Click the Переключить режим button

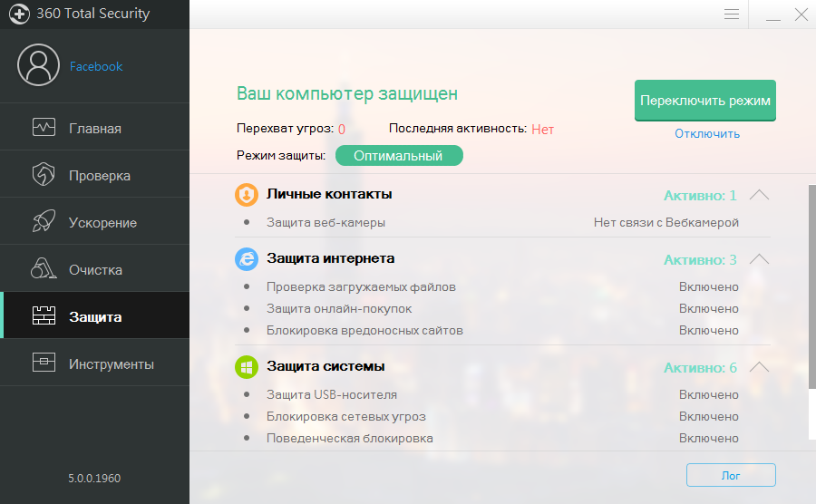(705, 101)
